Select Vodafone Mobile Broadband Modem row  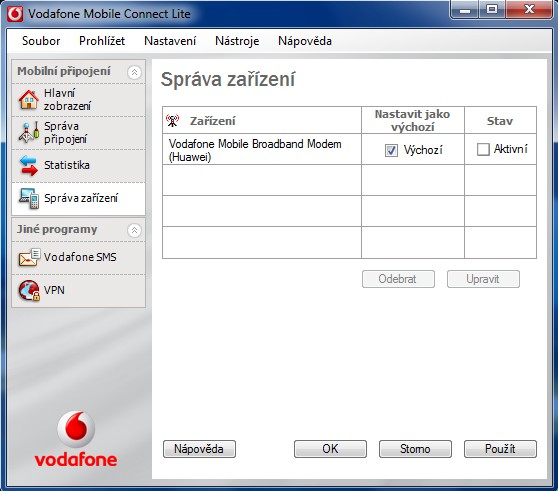349,149
